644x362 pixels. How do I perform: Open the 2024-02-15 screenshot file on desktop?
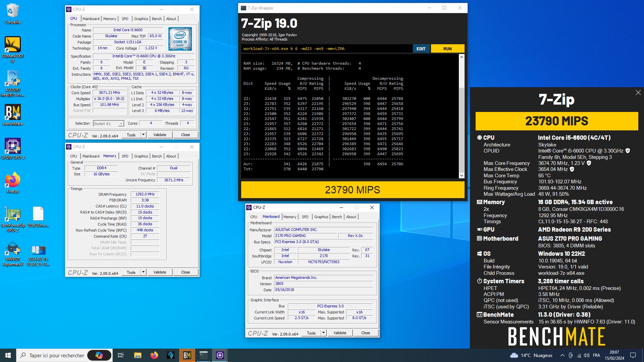38,255
